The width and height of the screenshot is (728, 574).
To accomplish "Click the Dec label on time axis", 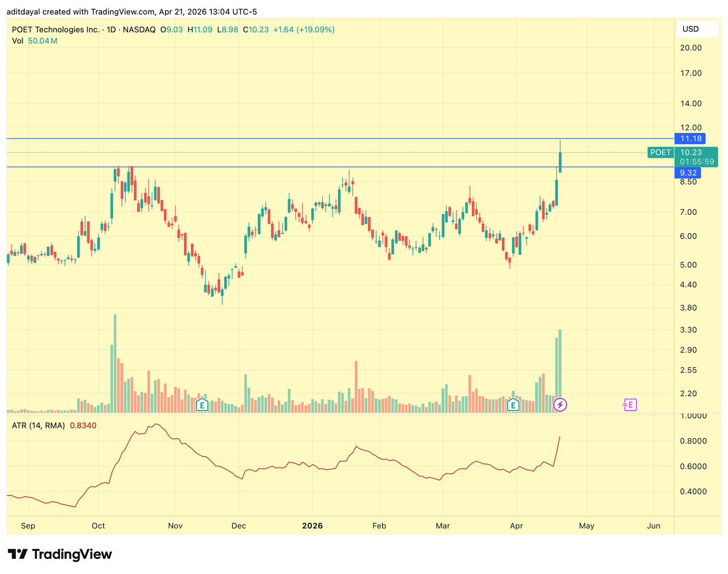I will (238, 526).
